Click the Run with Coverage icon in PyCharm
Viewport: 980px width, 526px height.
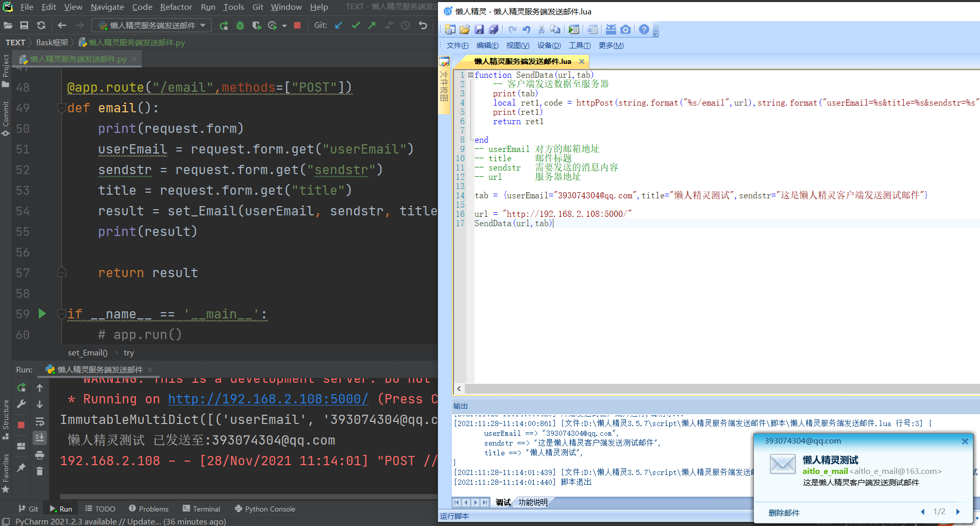(257, 25)
